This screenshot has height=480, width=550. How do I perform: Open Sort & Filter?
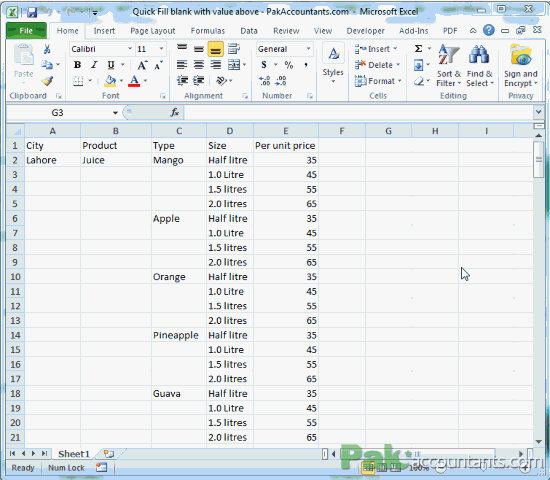click(449, 66)
